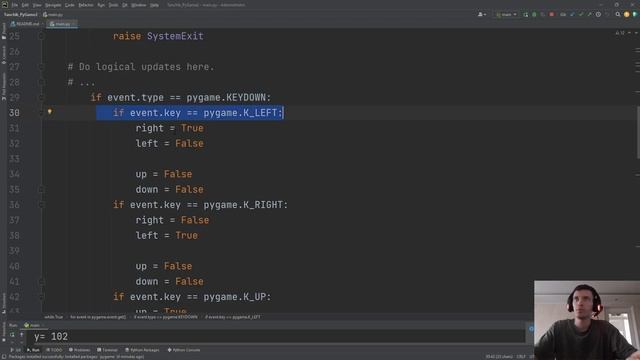Image resolution: width=640 pixels, height=360 pixels.
Task: Toggle fold marker at line 35
Action: tap(41, 189)
